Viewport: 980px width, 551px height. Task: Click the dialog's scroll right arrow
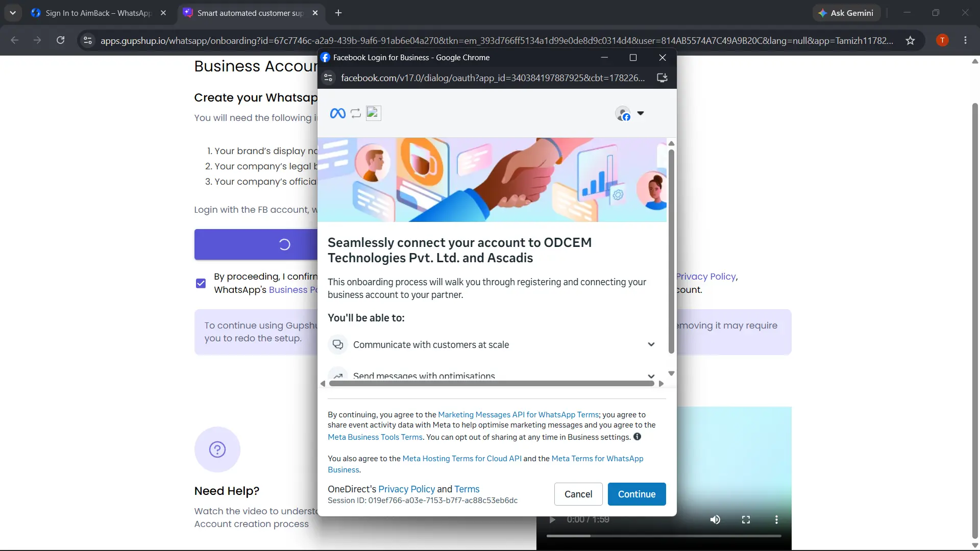(661, 384)
